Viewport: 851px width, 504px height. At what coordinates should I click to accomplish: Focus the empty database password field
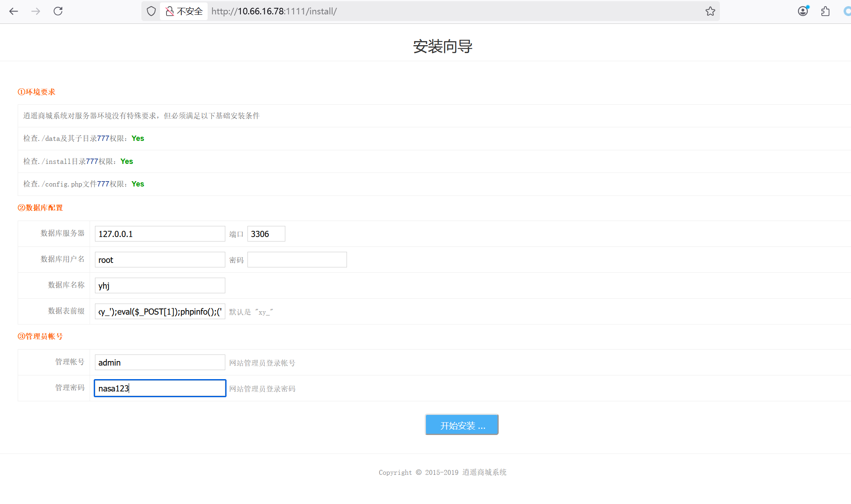[297, 260]
